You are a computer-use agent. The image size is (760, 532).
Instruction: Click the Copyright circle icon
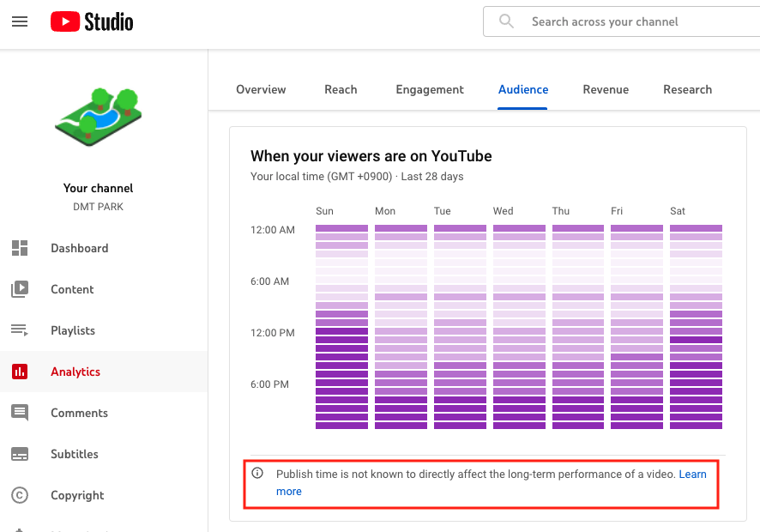click(20, 495)
